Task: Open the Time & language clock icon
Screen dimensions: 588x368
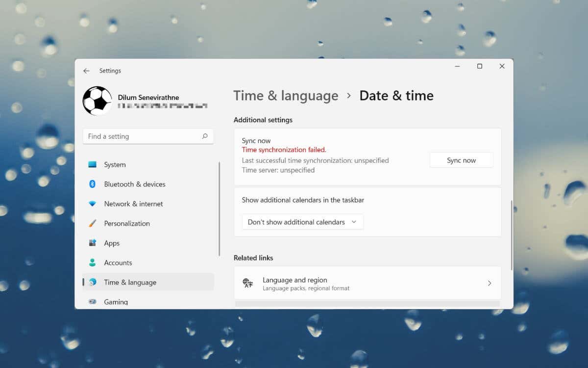Action: click(x=92, y=282)
